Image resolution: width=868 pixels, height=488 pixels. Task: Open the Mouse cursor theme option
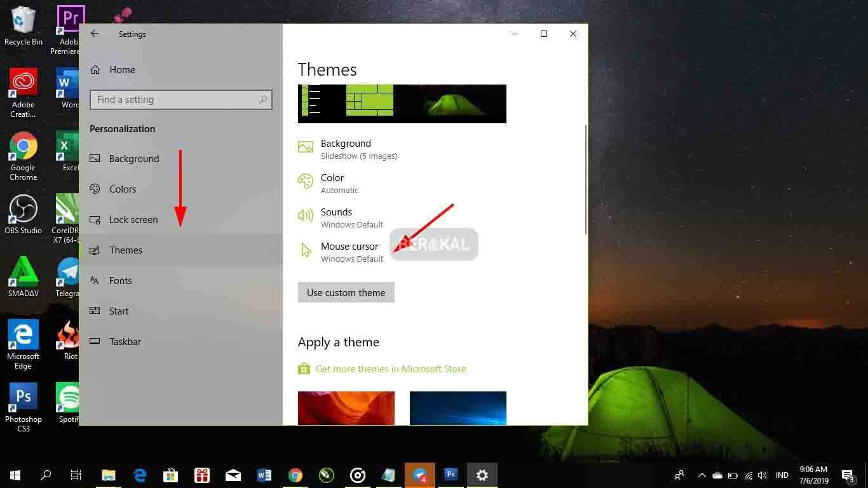click(x=341, y=252)
